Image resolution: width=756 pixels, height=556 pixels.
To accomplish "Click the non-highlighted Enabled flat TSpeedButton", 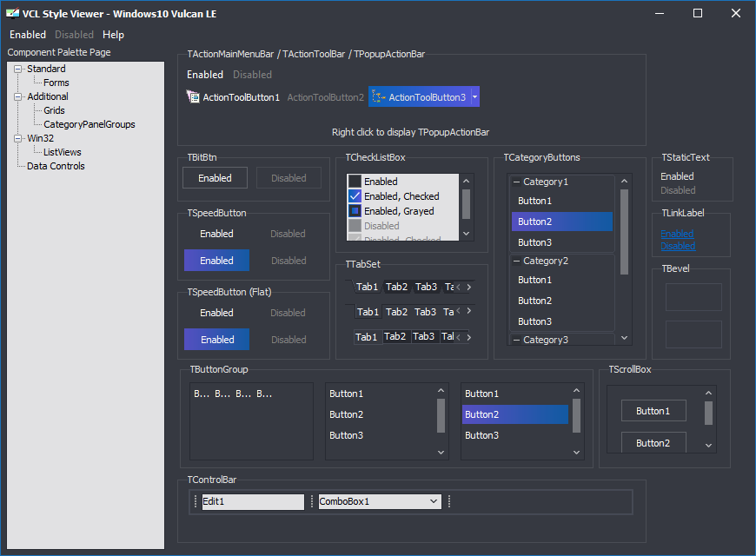I will click(216, 313).
